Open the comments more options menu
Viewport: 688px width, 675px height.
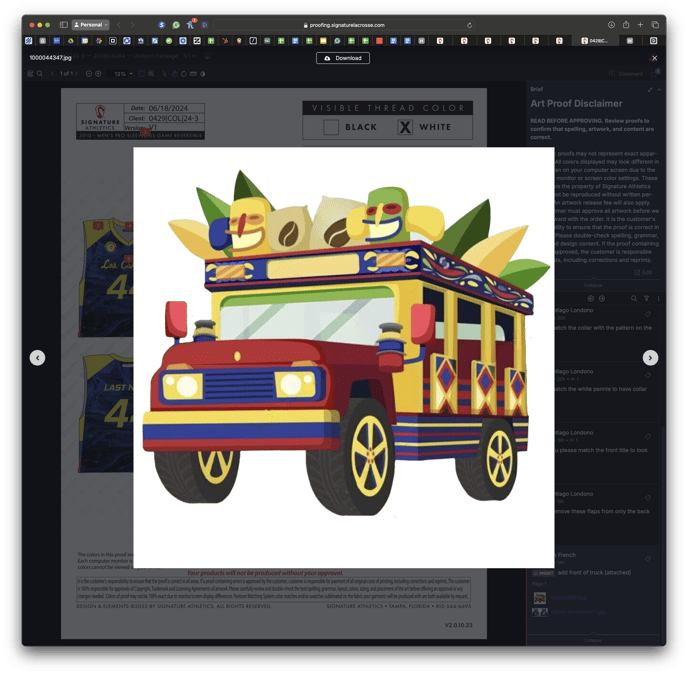point(657,298)
